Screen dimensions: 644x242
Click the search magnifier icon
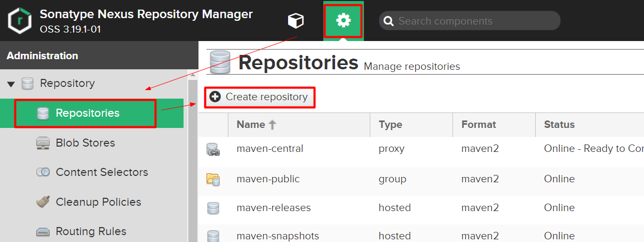pos(389,21)
